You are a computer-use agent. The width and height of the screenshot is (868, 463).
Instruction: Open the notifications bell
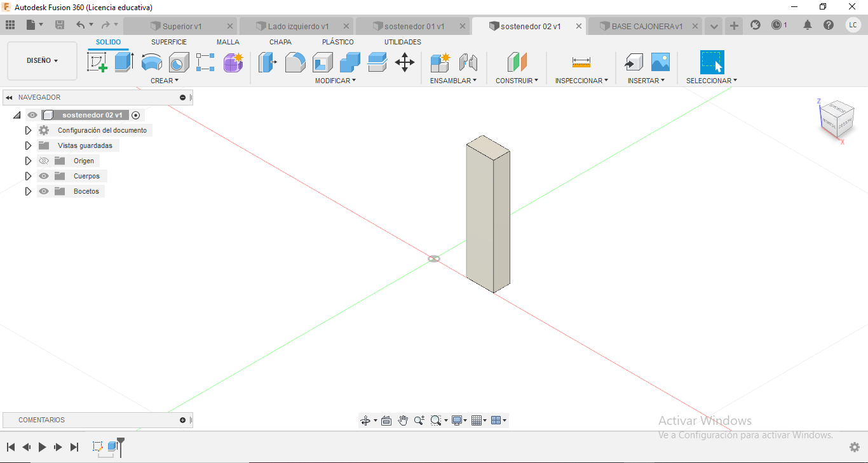tap(808, 25)
